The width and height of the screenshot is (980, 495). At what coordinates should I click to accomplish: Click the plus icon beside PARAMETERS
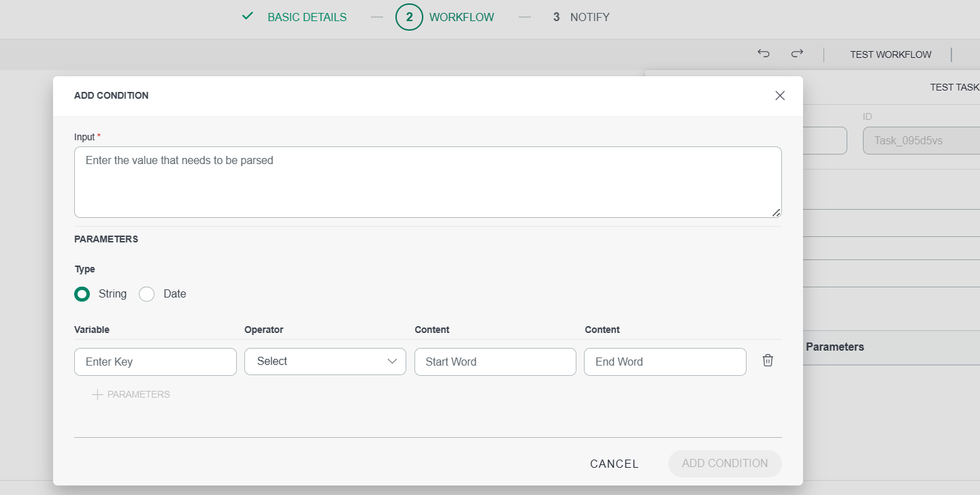click(x=97, y=395)
